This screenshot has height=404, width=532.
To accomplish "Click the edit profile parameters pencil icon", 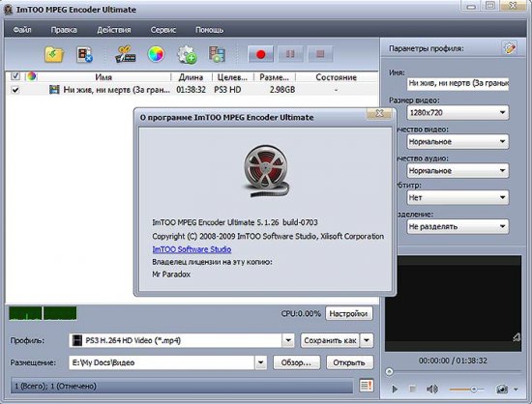I will tap(509, 48).
